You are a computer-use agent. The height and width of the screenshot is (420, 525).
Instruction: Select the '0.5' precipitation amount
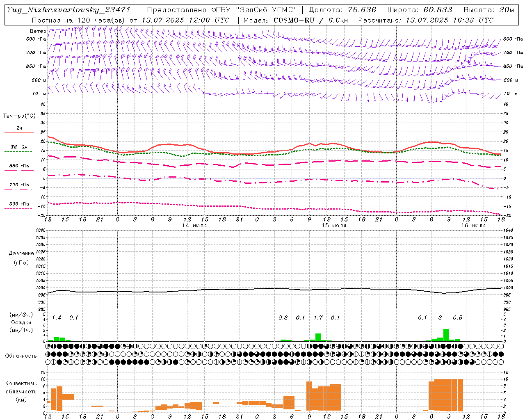click(x=457, y=318)
